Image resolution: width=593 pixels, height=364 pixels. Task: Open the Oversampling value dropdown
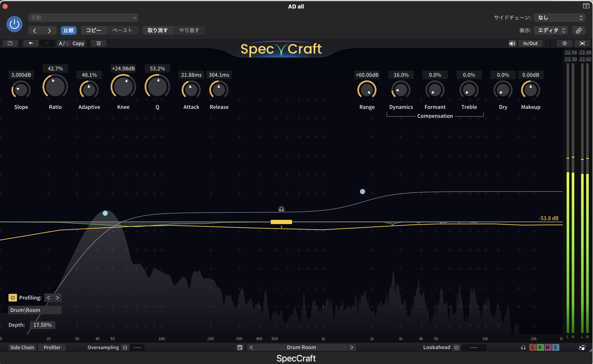(137, 347)
